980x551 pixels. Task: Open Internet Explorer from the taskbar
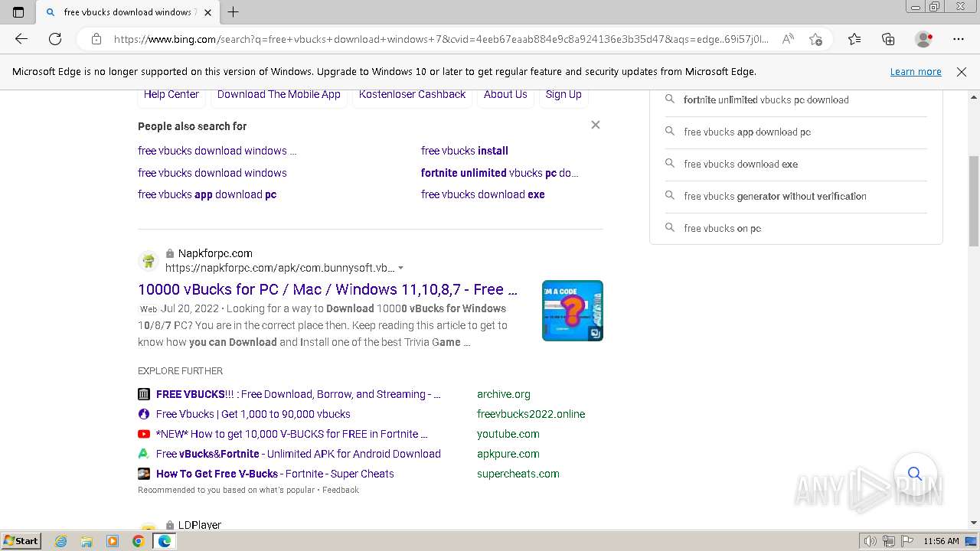coord(61,541)
